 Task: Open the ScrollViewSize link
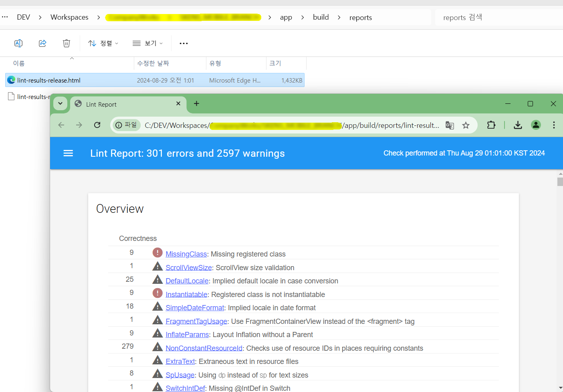pyautogui.click(x=189, y=268)
